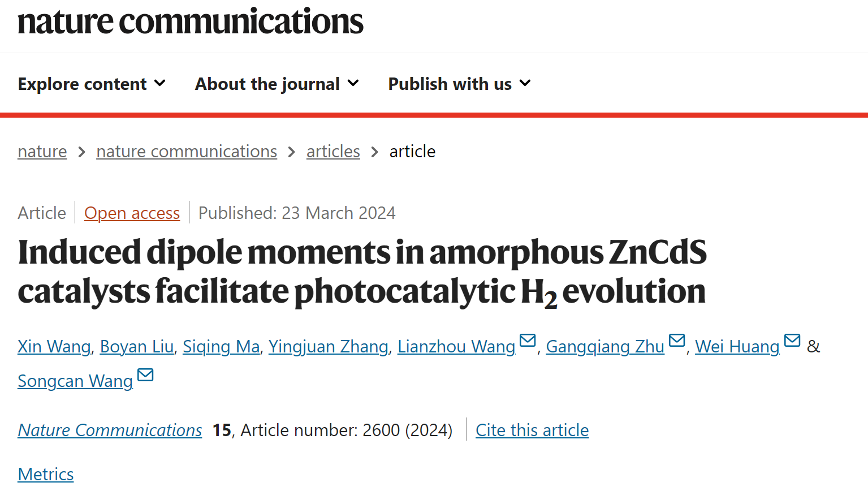Screen dimensions: 868x491
Task: Open the Cite this article link
Action: point(532,430)
